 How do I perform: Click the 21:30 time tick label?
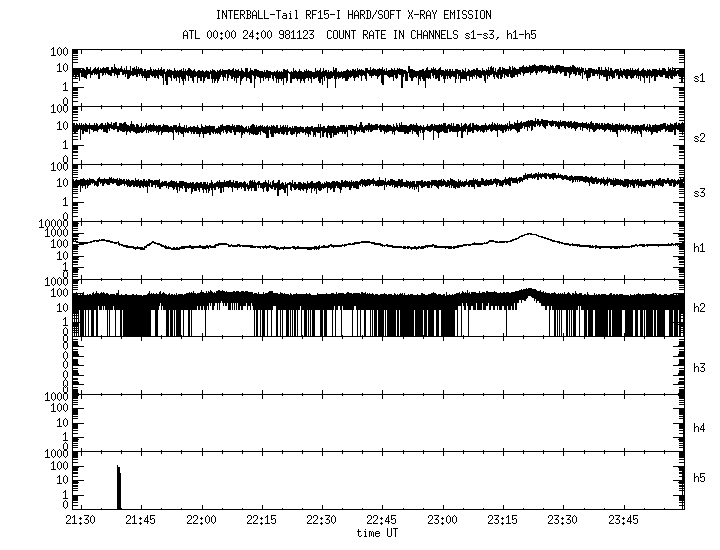81,521
